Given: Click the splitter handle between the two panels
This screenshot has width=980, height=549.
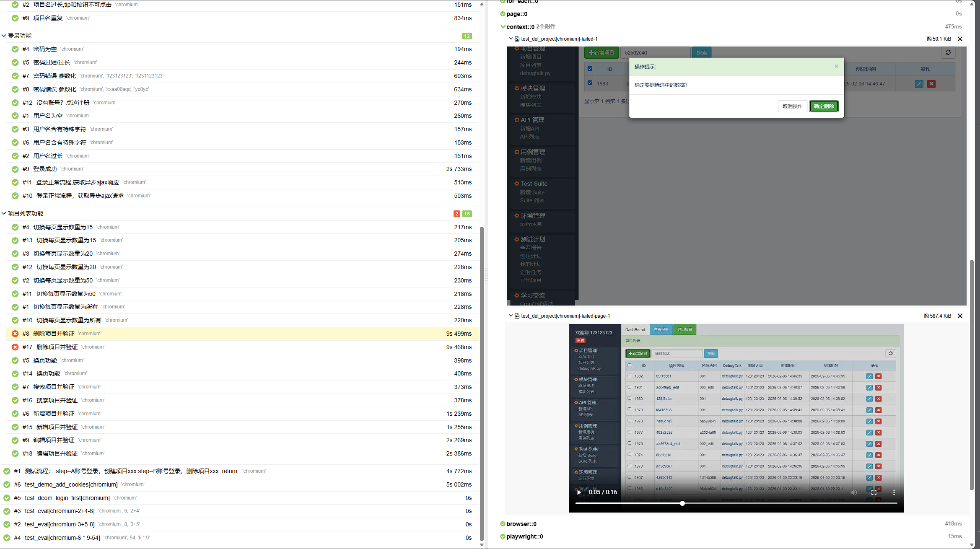Looking at the screenshot, I should coord(486,274).
